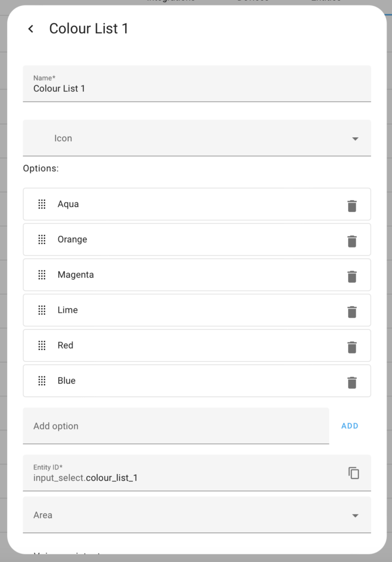The height and width of the screenshot is (562, 392).
Task: Grab the drag handle for Aqua
Action: [x=42, y=204]
